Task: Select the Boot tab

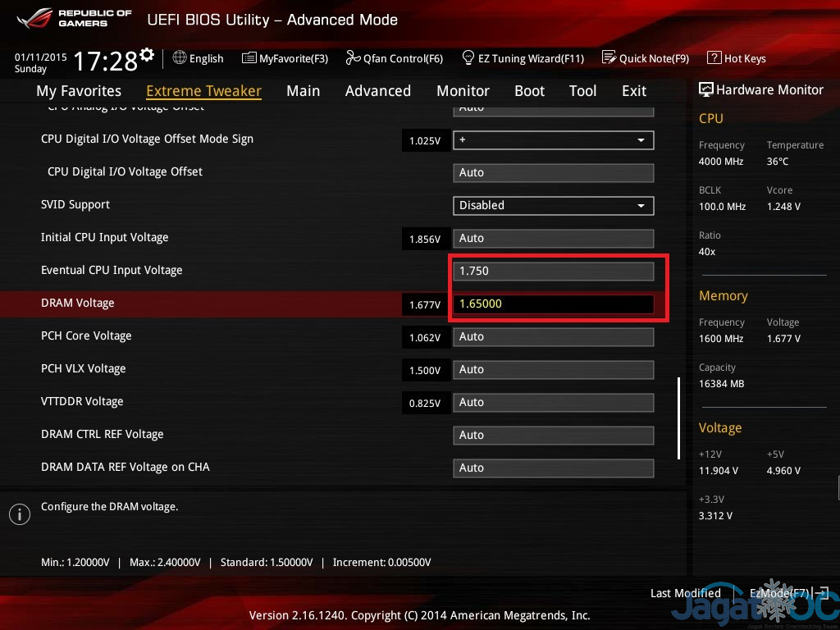Action: click(529, 91)
